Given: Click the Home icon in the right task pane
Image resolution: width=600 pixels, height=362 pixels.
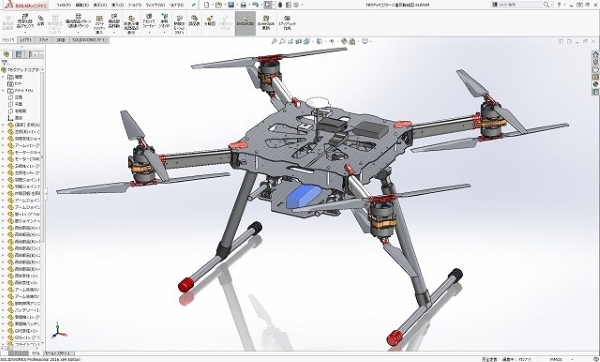Looking at the screenshot, I should click(x=595, y=54).
